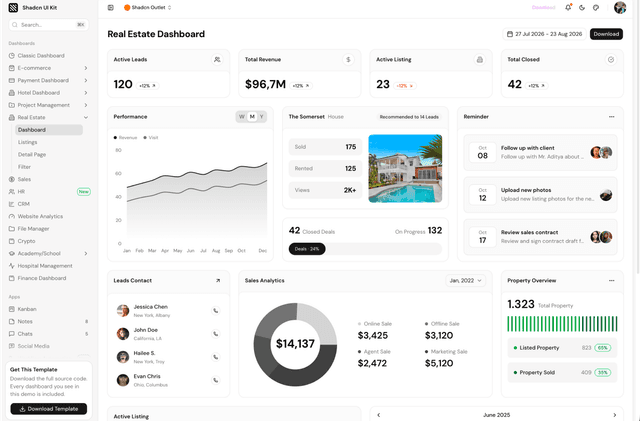The height and width of the screenshot is (421, 640).
Task: Select Filter under Real Estate
Action: (49, 167)
